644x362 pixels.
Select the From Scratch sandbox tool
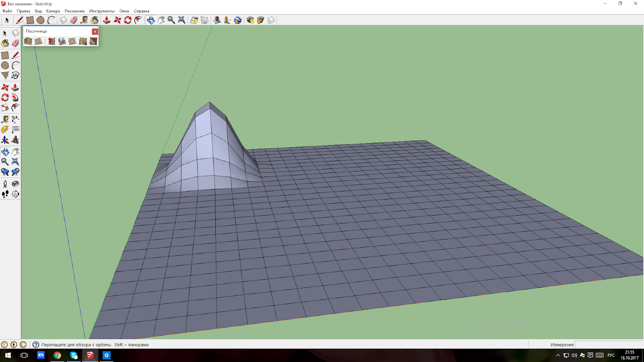(39, 41)
